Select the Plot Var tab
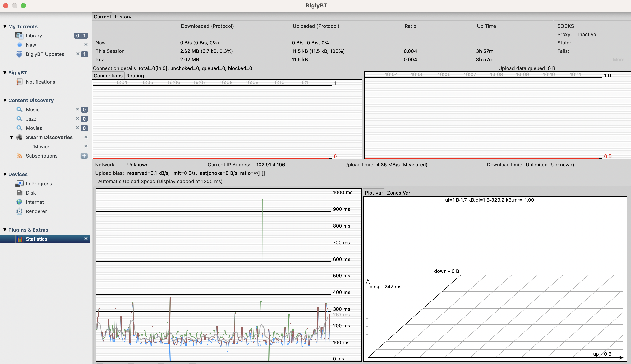This screenshot has height=364, width=631. click(x=374, y=193)
